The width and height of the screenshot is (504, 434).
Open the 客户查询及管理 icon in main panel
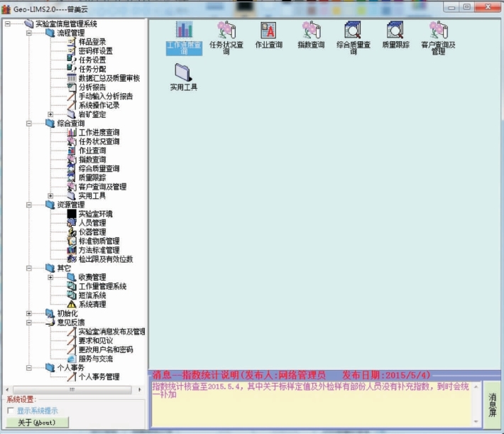coord(438,31)
